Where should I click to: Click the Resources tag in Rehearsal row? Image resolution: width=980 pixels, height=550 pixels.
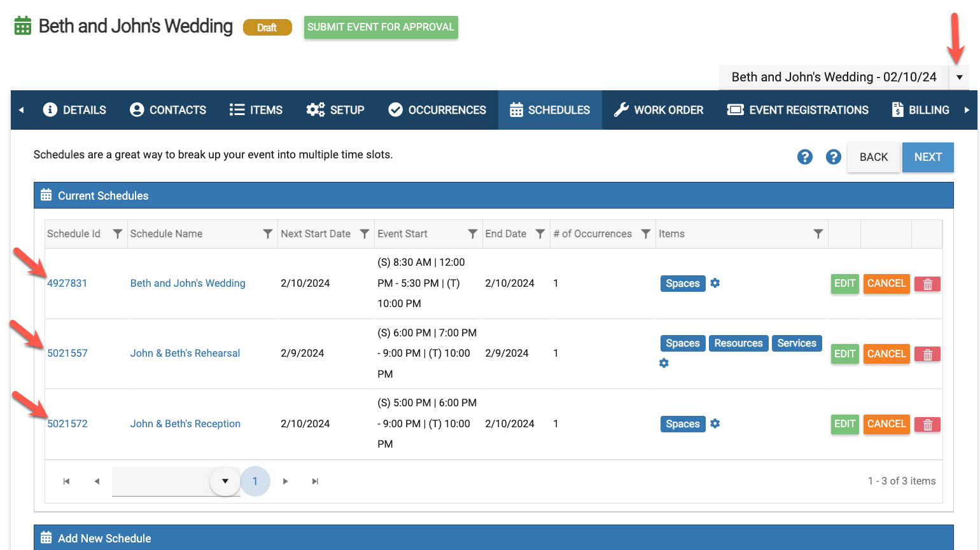pyautogui.click(x=738, y=343)
